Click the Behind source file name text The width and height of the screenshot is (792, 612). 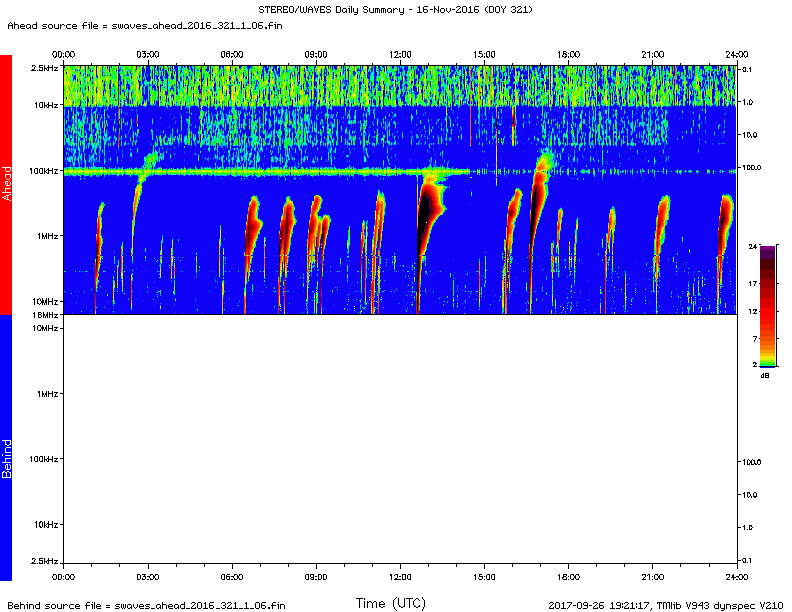pos(146,605)
